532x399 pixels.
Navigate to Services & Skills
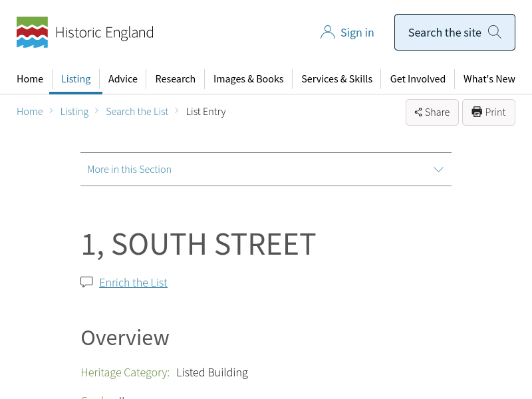(x=336, y=79)
